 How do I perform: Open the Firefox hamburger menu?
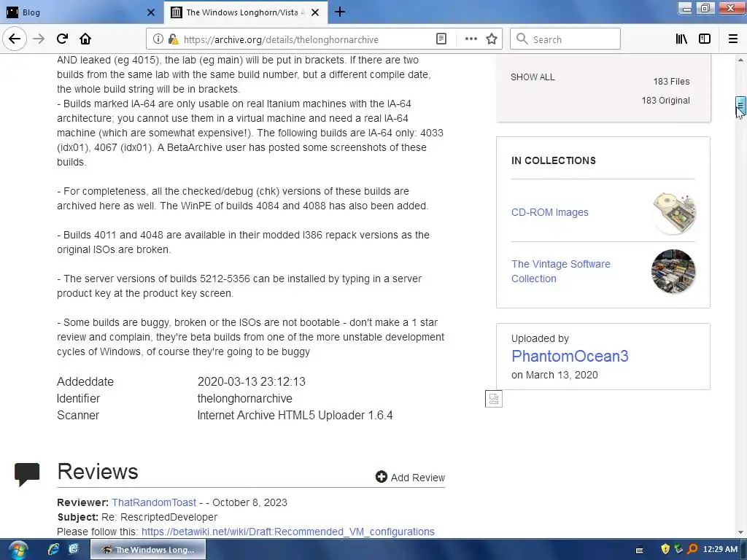point(733,39)
